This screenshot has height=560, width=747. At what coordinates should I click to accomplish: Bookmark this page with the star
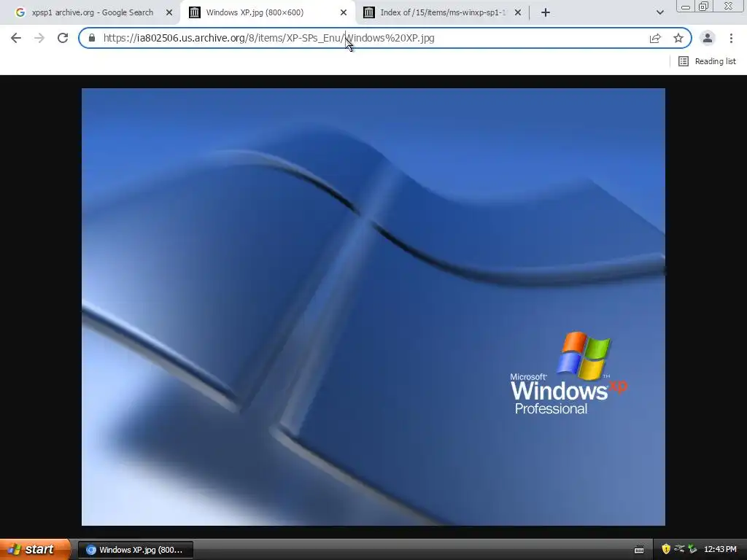pos(678,38)
